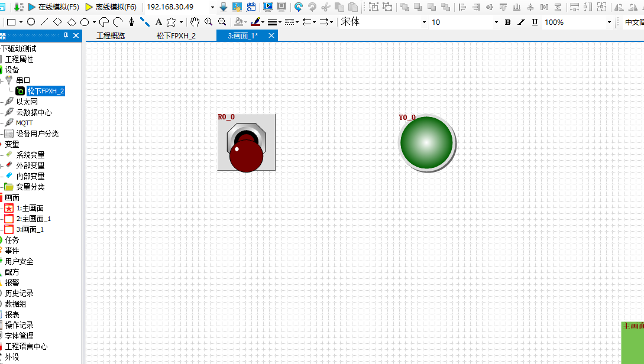This screenshot has height=364, width=644.
Task: Click the blue monitor play icon
Action: coord(268,7)
